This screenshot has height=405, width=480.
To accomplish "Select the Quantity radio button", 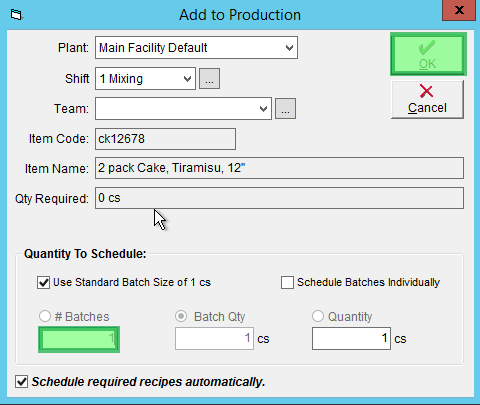I will [x=318, y=316].
